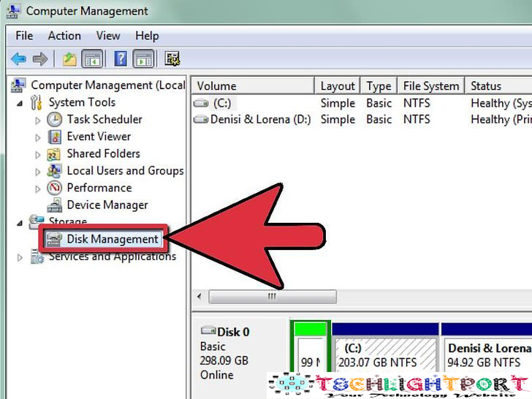The height and width of the screenshot is (399, 532).
Task: Click the Disk 0 label in disk view
Action: pos(233,332)
